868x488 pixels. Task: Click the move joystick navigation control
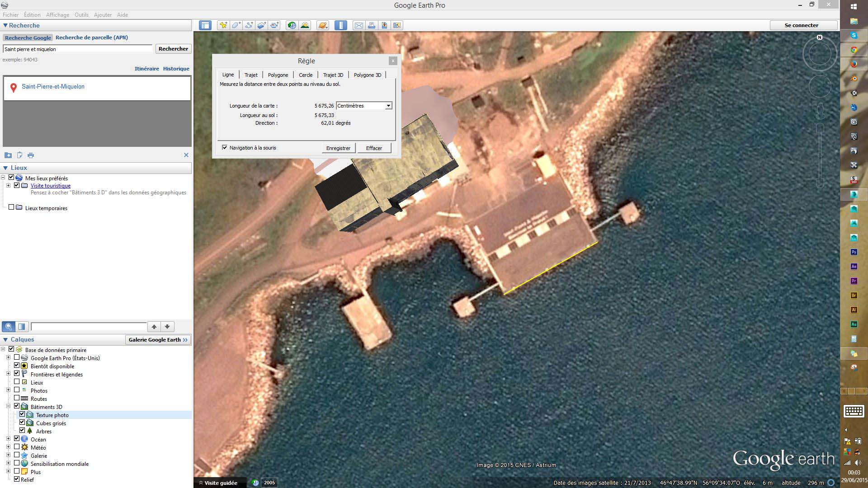820,86
